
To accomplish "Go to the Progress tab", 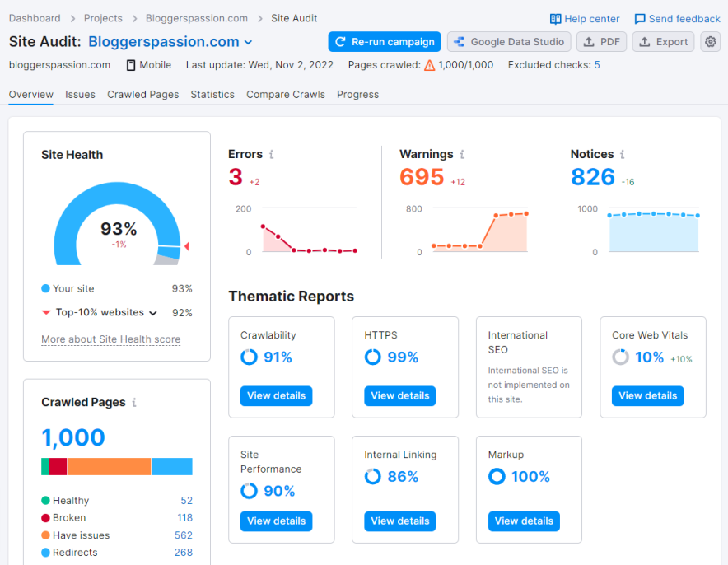I will click(x=358, y=94).
